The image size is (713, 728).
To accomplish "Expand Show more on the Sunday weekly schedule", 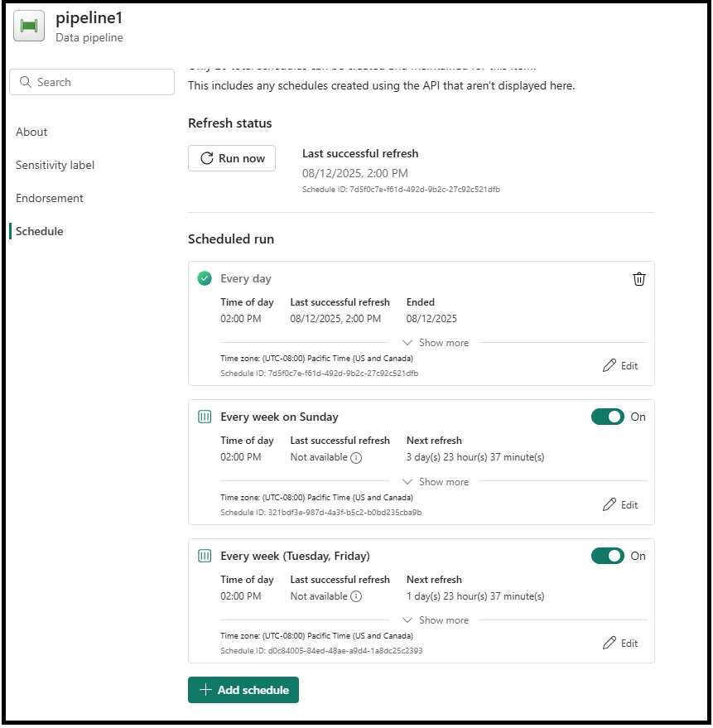I will [435, 481].
